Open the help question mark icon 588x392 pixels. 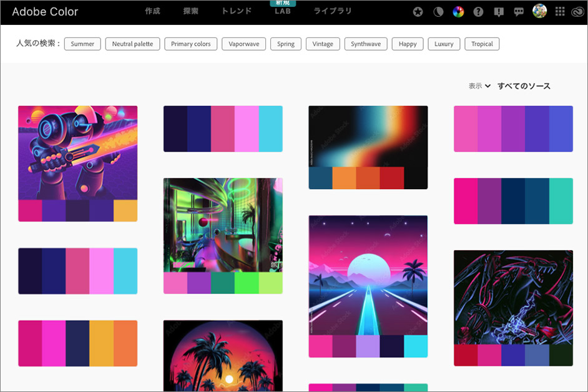(x=478, y=12)
